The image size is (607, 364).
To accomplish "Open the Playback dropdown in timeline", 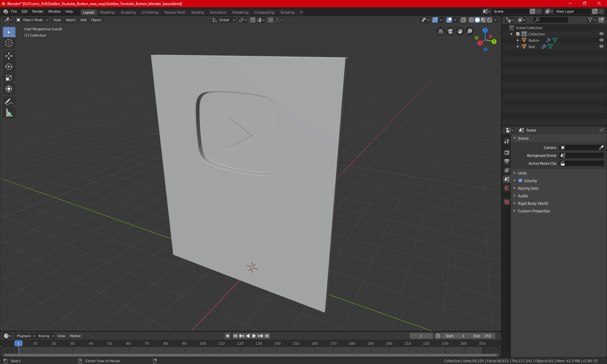I will (x=26, y=336).
